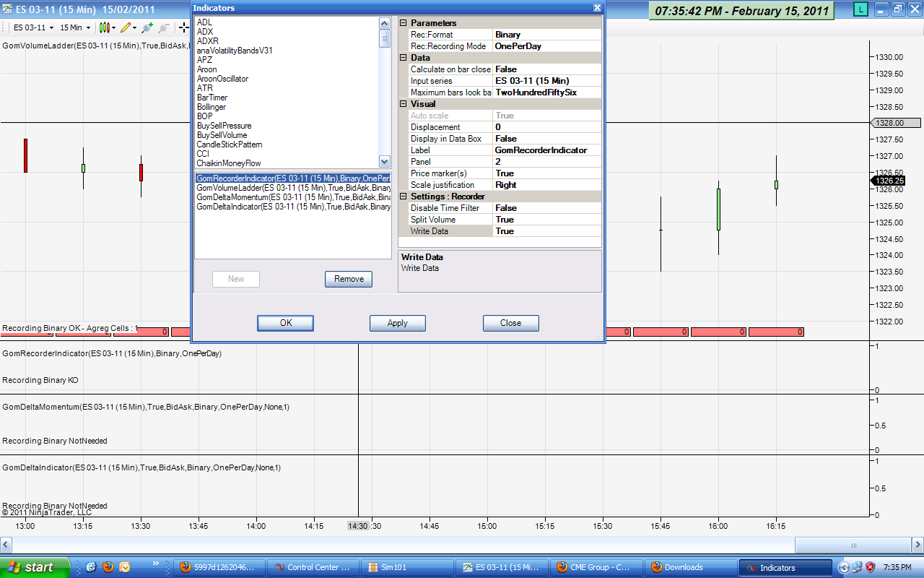Image resolution: width=924 pixels, height=578 pixels.
Task: Click the Close button in dialog
Action: 510,323
